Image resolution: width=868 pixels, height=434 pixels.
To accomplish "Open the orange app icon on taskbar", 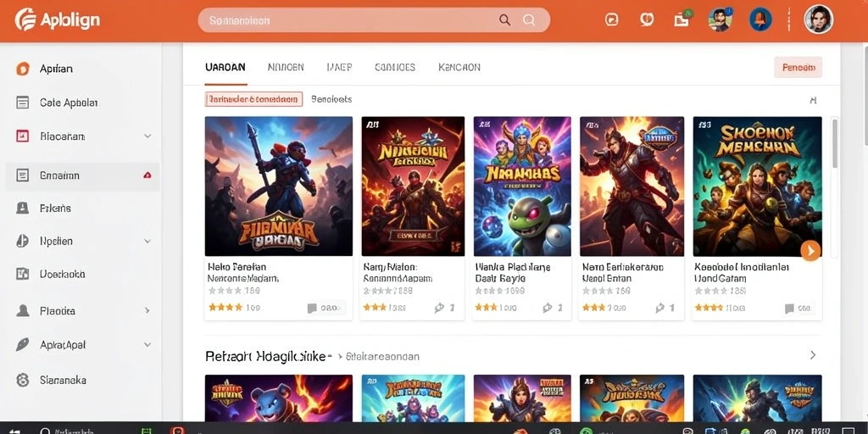I will pos(177,430).
